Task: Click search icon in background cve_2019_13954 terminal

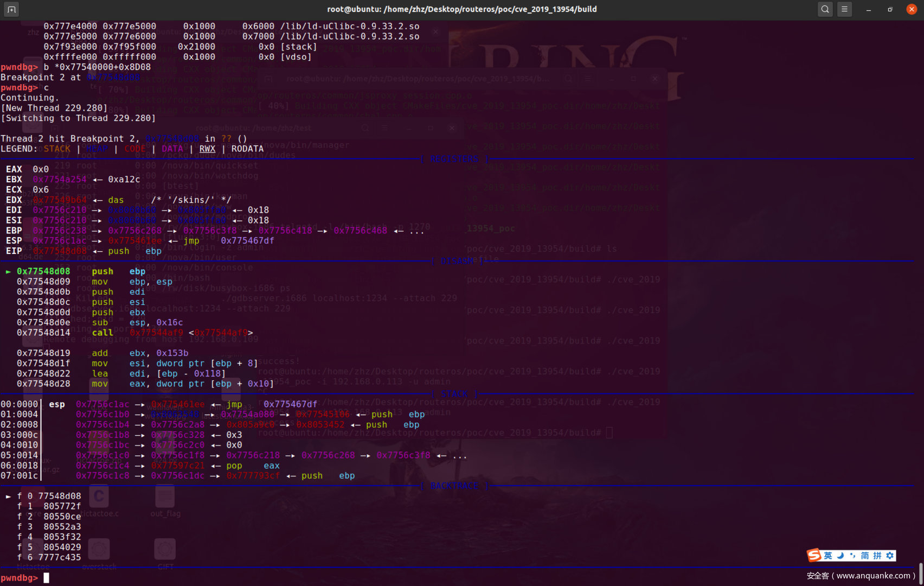Action: click(568, 79)
